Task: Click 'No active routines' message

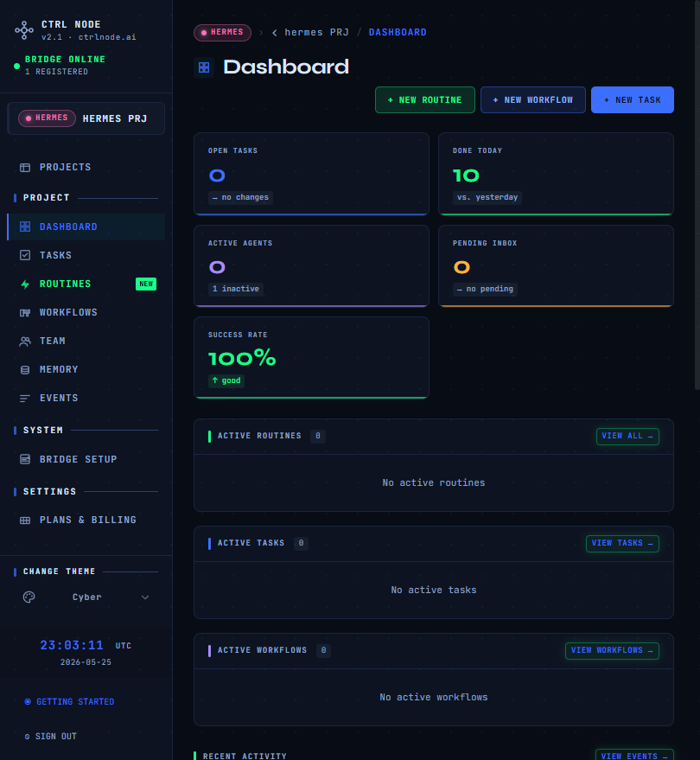Action: click(434, 482)
